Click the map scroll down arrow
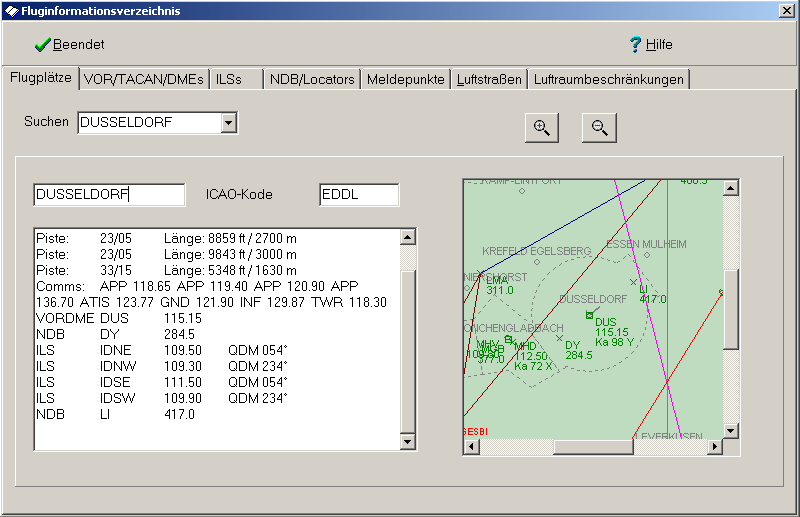Screen dimensions: 800x517 [731, 431]
